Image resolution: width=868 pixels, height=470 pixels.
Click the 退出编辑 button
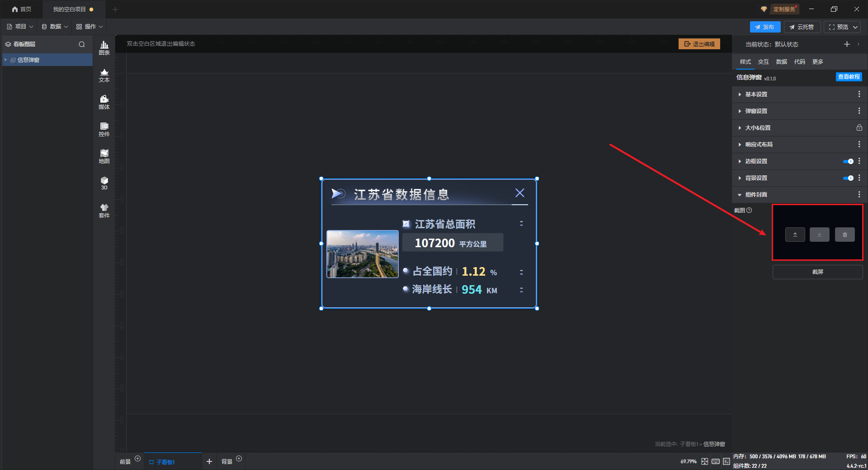tap(699, 44)
